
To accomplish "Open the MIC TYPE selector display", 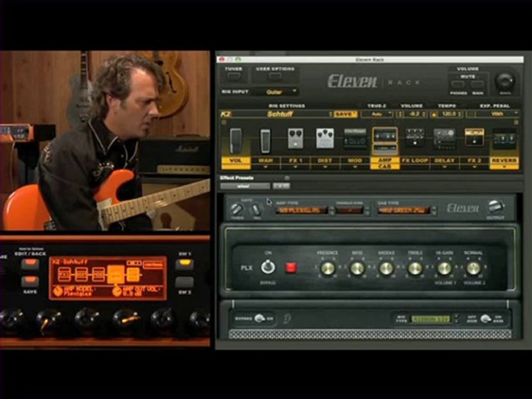I will point(430,319).
